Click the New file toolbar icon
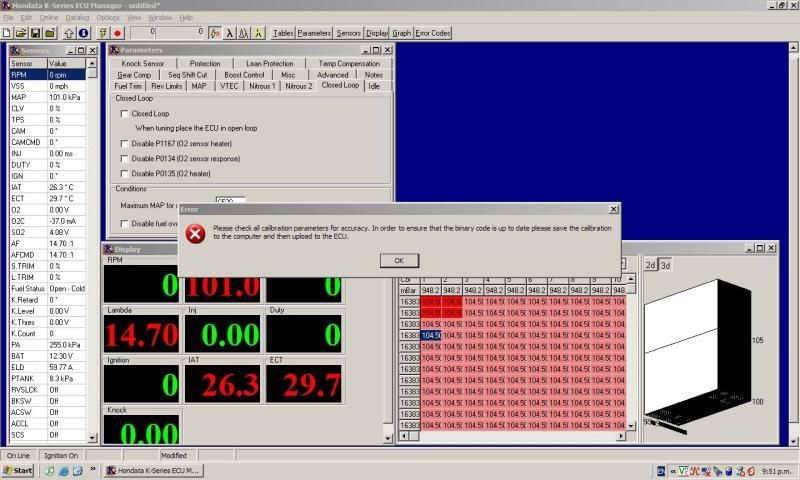Screen dimensions: 800x480 coord(7,33)
